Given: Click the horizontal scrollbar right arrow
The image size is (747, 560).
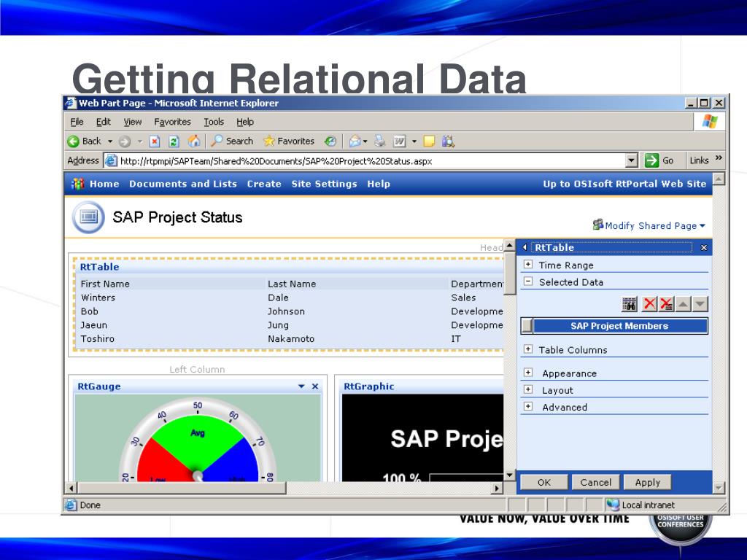Looking at the screenshot, I should point(497,488).
